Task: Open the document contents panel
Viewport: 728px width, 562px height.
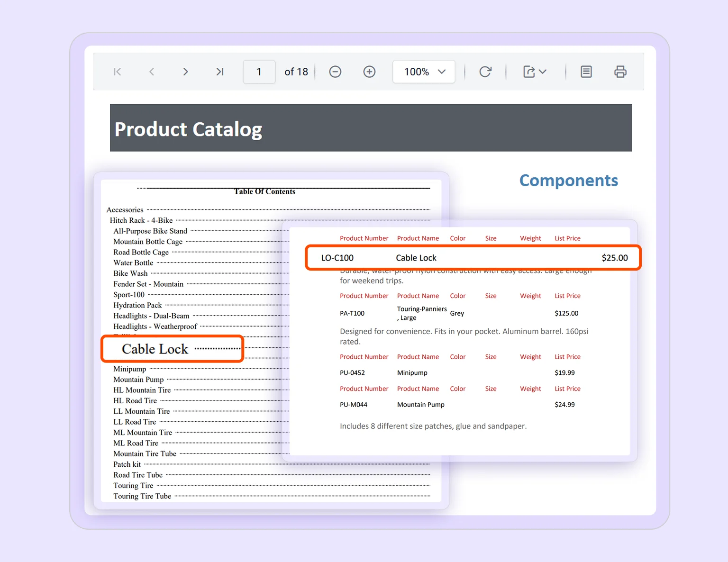Action: coord(586,72)
